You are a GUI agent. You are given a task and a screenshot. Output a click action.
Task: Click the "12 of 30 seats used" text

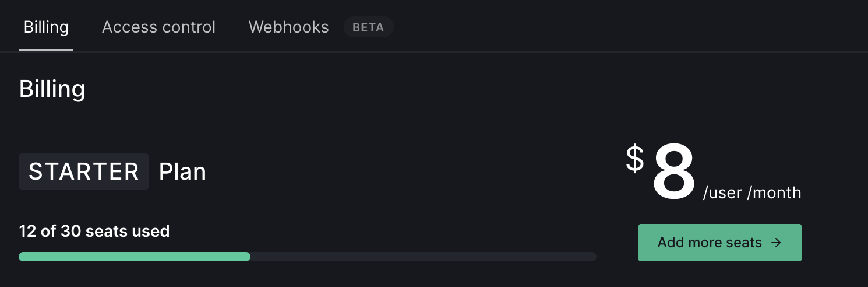click(x=94, y=232)
